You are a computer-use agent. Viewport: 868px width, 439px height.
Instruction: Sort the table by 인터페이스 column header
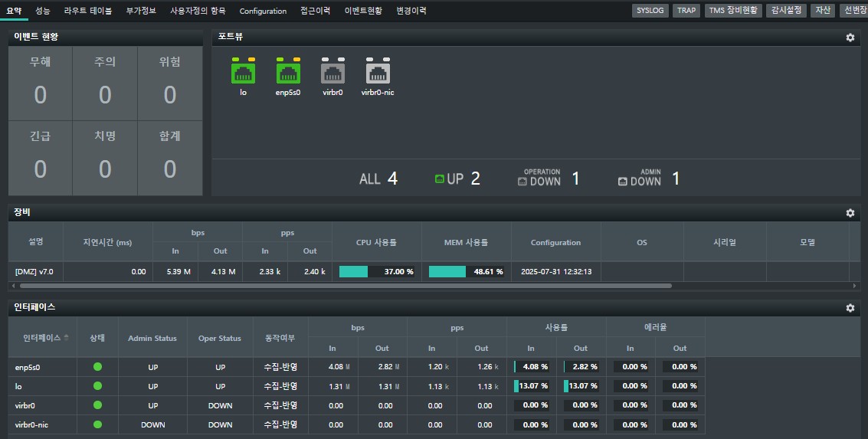(44, 338)
